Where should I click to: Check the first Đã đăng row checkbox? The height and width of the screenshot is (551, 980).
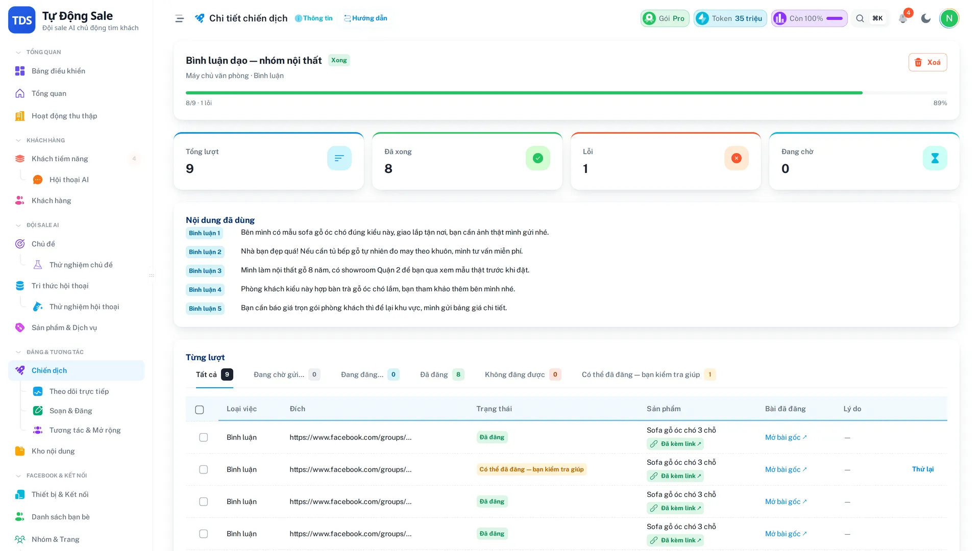click(204, 437)
